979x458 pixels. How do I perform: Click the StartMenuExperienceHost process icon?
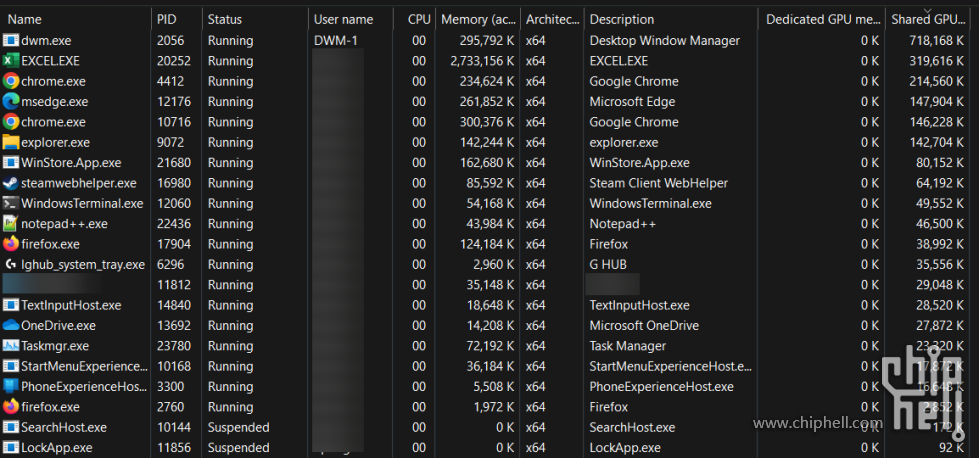(11, 366)
